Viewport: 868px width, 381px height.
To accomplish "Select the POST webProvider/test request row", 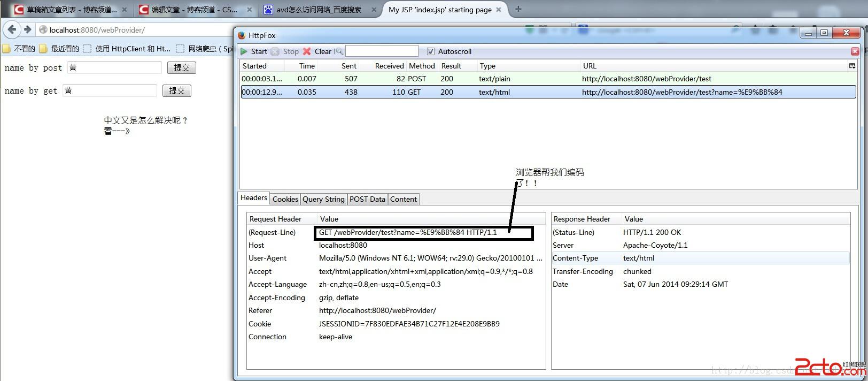I will pyautogui.click(x=548, y=79).
